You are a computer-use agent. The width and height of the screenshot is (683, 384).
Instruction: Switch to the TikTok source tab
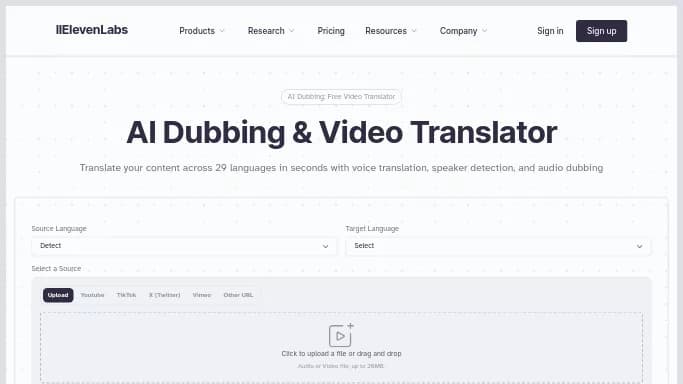126,295
